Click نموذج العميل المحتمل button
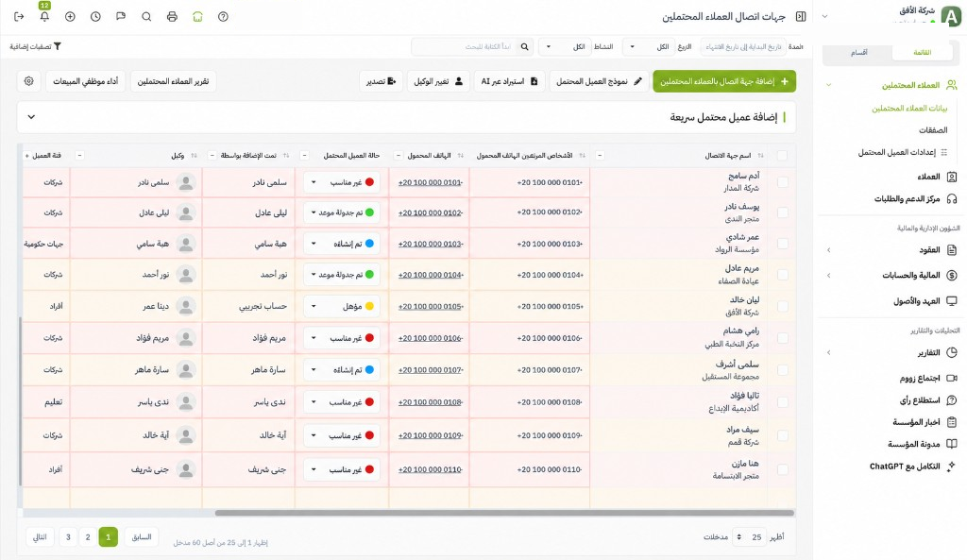 tap(599, 81)
